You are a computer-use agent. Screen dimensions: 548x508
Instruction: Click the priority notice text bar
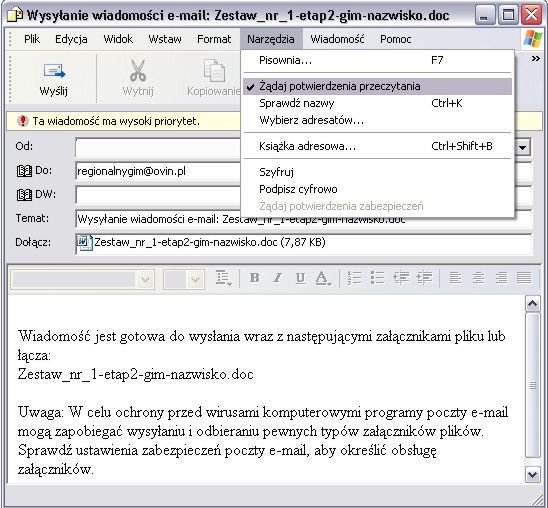point(123,121)
